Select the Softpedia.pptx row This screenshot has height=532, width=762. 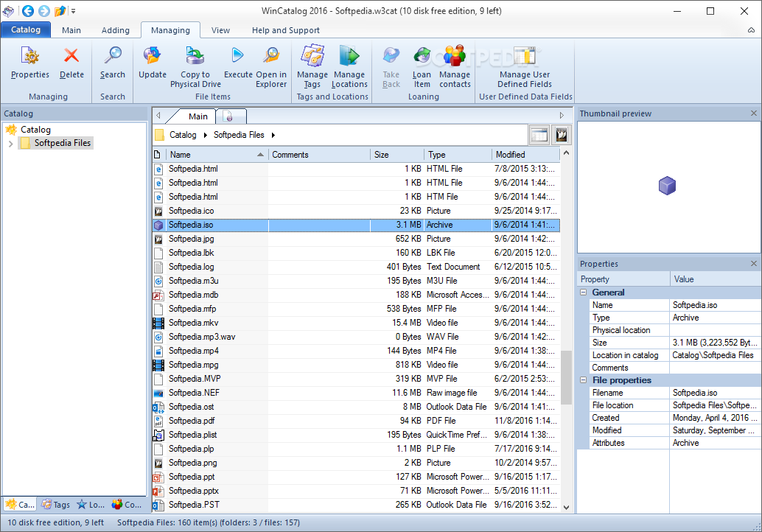pyautogui.click(x=356, y=491)
